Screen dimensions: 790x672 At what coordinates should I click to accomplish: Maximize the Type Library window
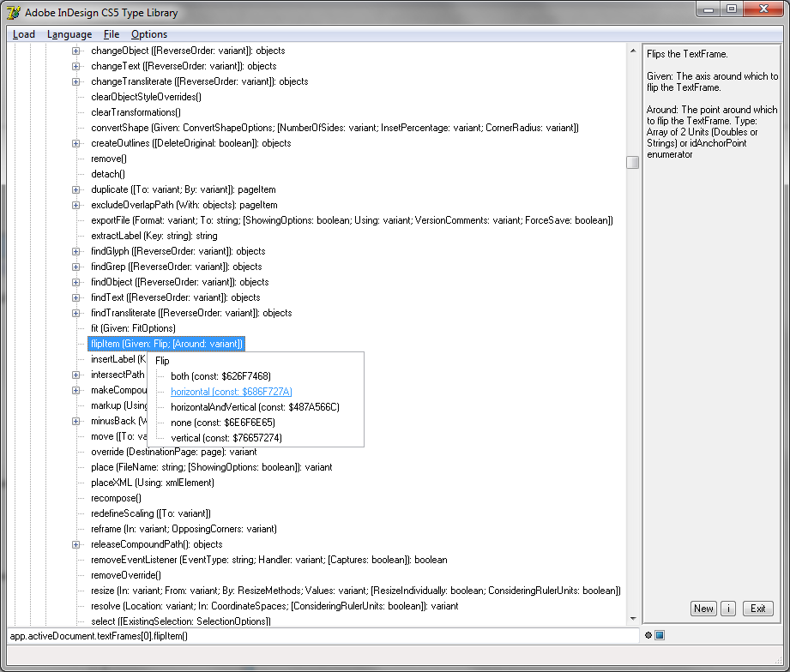732,9
